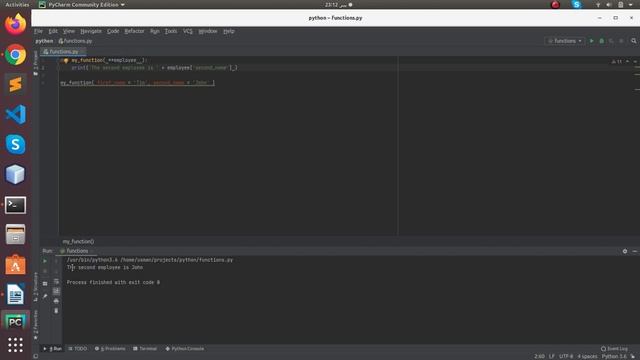
Task: Click functions.py in the navigation breadcrumb
Action: tap(75, 41)
